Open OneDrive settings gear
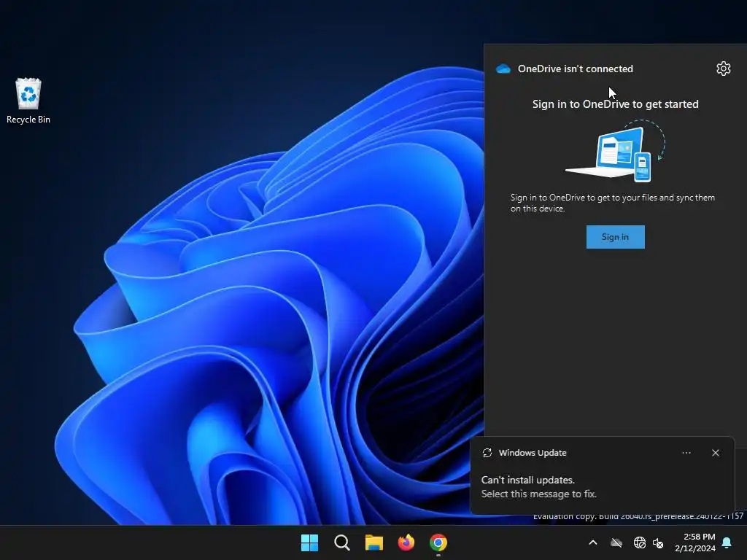The image size is (747, 560). (723, 69)
